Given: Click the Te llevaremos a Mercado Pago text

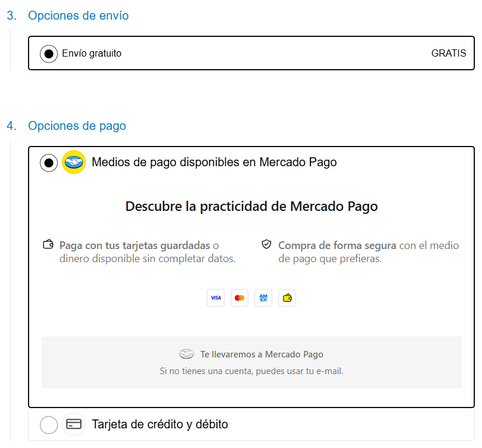Looking at the screenshot, I should (262, 354).
